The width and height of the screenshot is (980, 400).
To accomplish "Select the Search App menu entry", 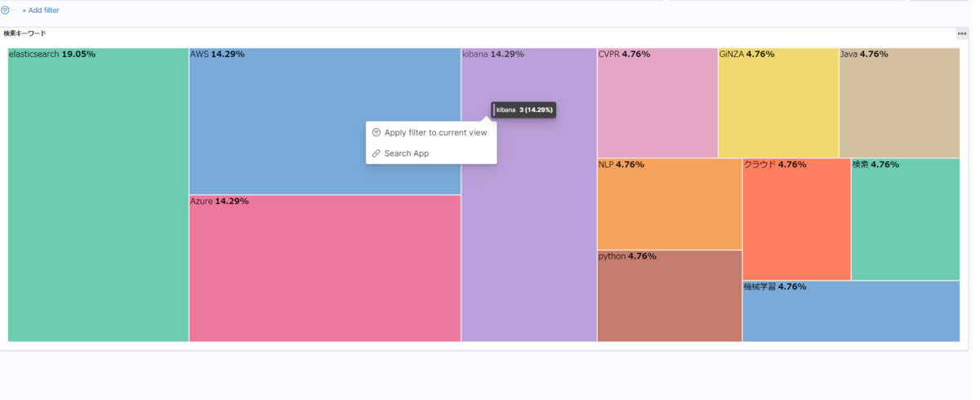I will click(431, 153).
